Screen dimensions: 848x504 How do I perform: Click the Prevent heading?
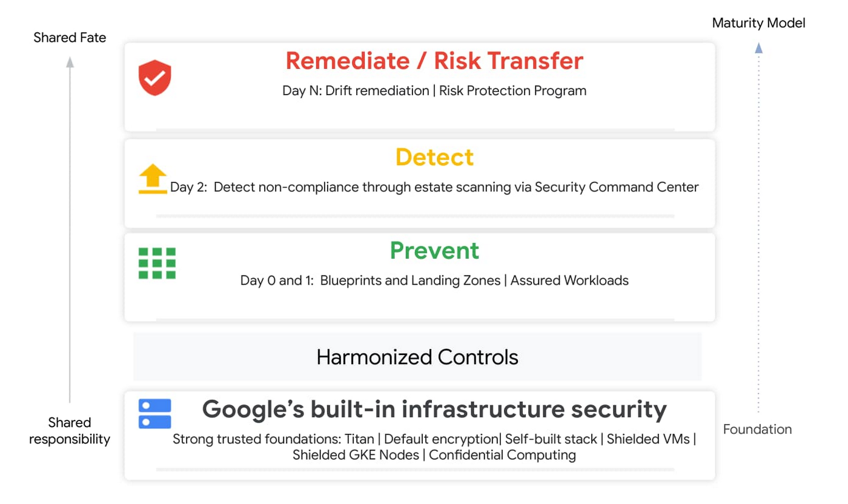(434, 250)
